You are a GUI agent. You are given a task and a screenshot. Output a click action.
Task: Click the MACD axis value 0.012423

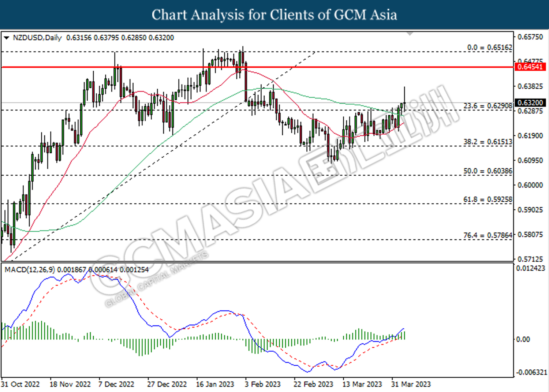pos(531,268)
